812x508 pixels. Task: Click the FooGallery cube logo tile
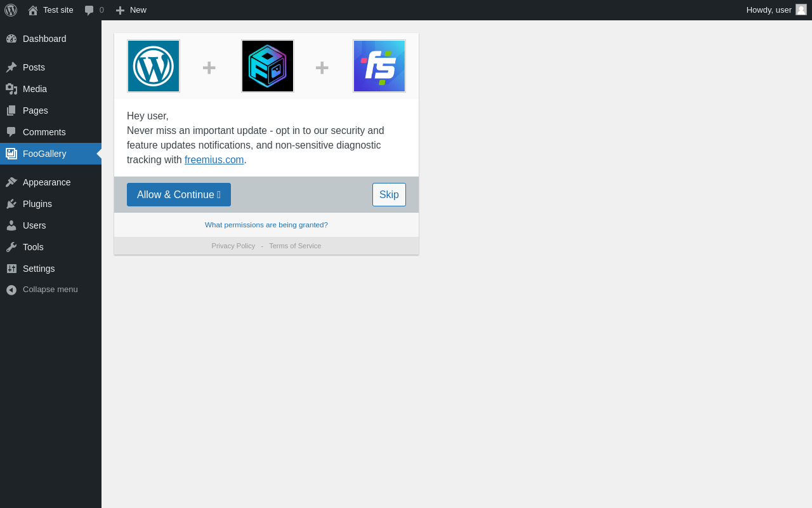[x=268, y=66]
